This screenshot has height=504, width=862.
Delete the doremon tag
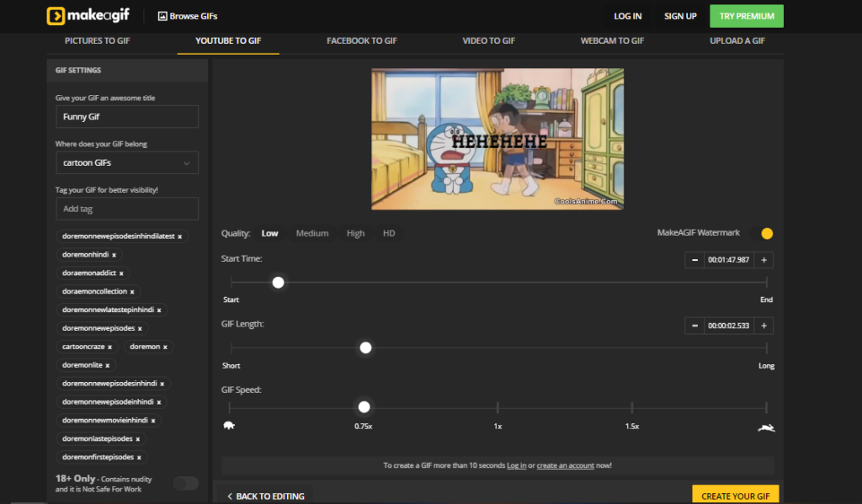[165, 347]
